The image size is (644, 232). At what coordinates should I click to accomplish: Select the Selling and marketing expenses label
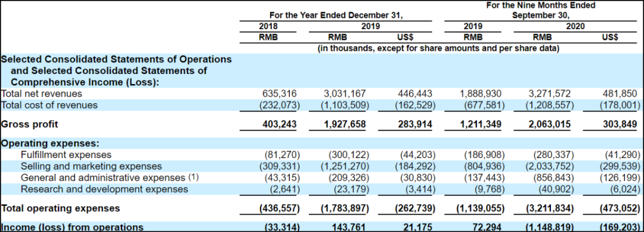pos(91,166)
